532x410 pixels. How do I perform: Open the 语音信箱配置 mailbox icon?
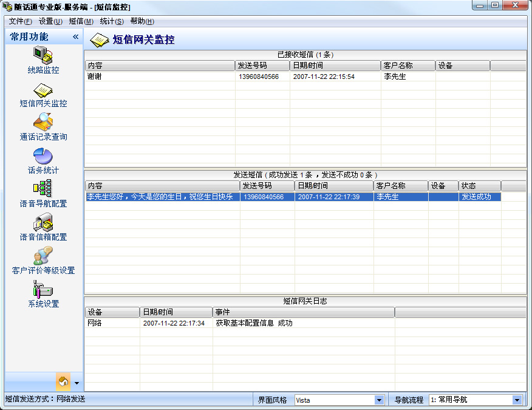click(43, 222)
